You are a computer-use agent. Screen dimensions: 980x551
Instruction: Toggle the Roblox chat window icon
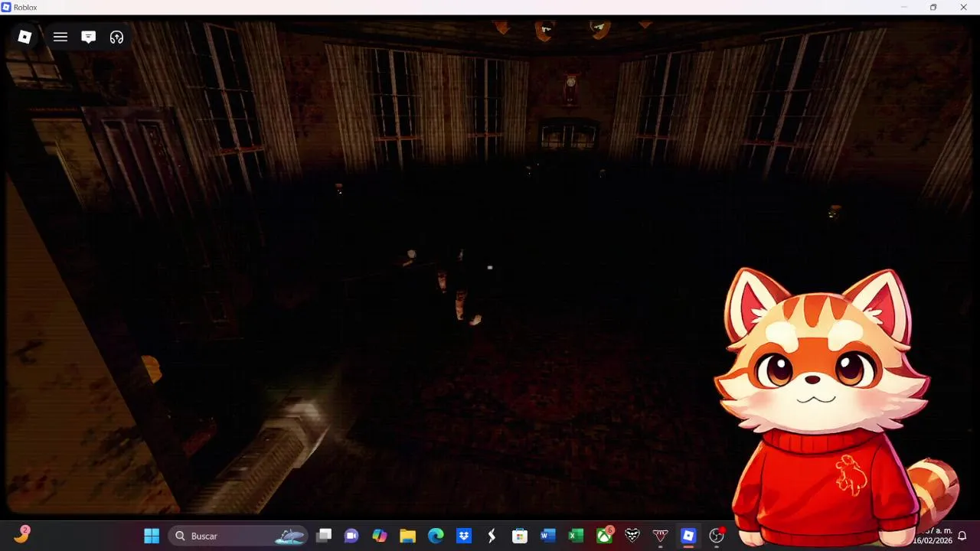(89, 37)
